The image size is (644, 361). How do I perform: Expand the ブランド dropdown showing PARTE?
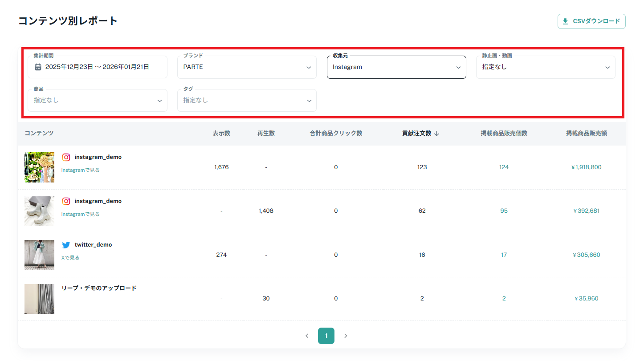[247, 67]
